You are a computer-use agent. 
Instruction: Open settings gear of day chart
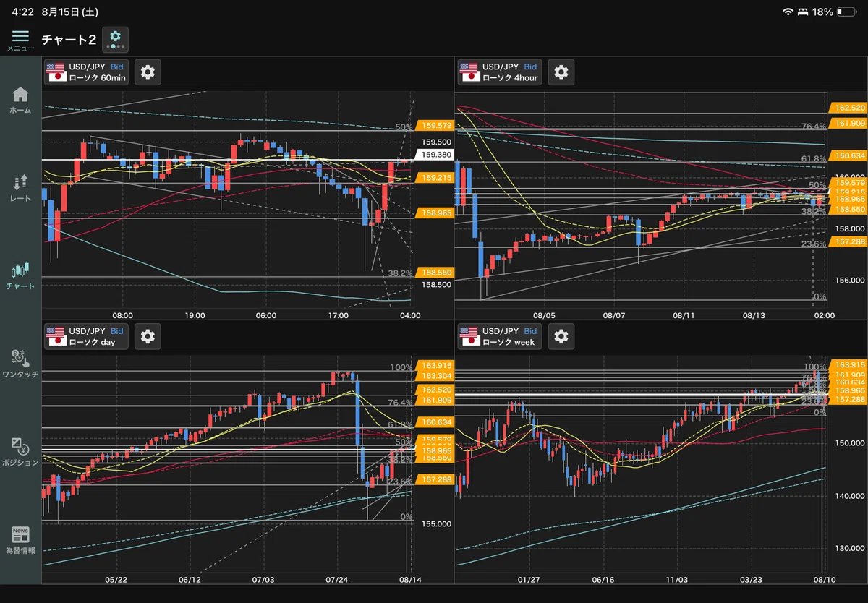(x=148, y=336)
